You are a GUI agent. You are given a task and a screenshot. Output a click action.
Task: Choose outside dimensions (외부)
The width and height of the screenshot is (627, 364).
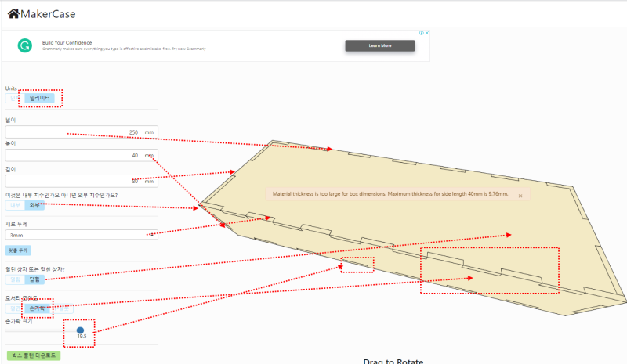[34, 205]
